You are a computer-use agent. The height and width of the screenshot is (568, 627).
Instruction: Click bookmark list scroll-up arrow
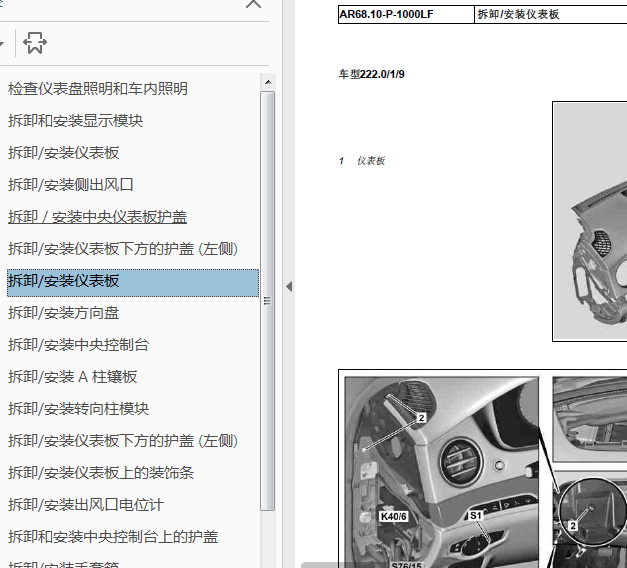[268, 82]
